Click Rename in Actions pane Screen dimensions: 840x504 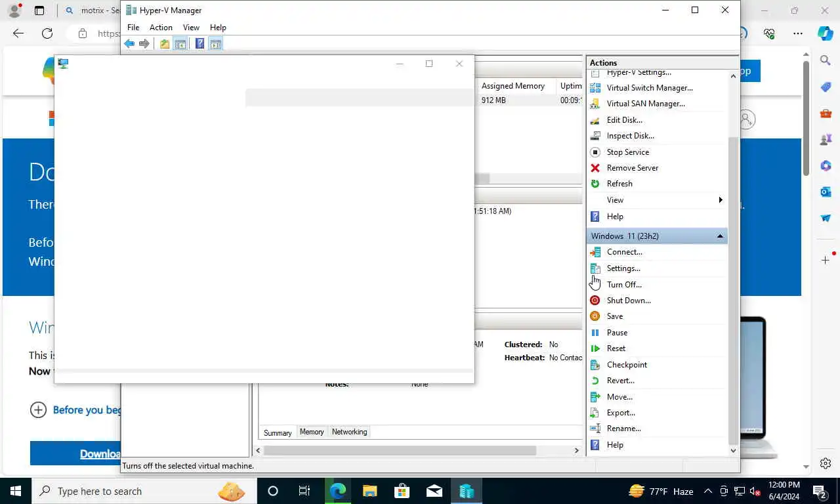(624, 429)
